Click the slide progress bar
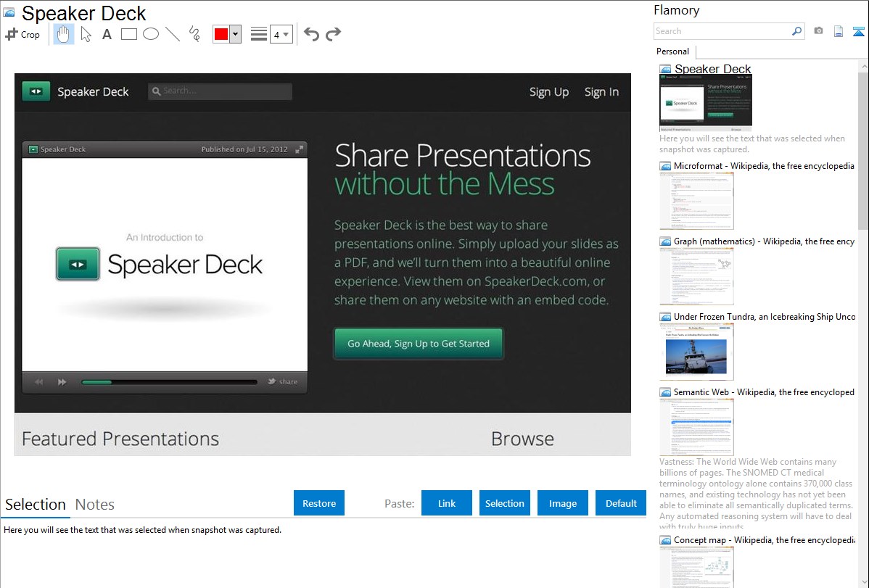 (170, 382)
